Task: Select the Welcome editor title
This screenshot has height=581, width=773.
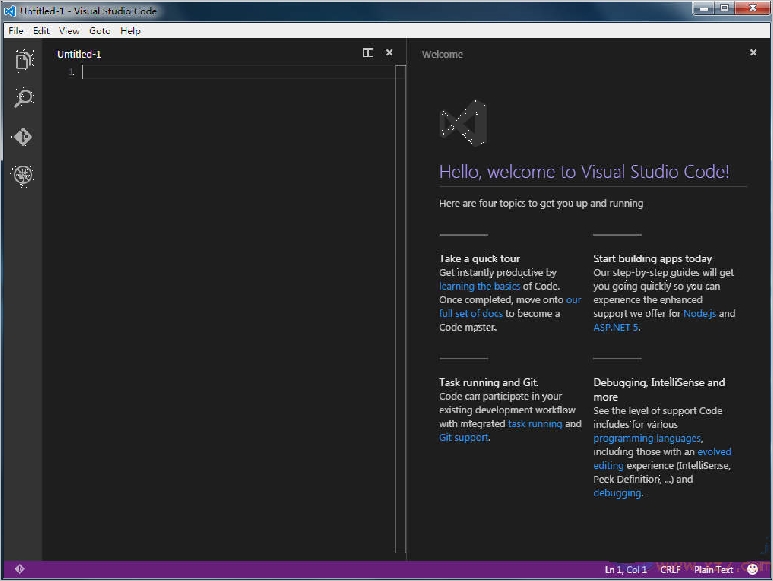Action: pyautogui.click(x=442, y=54)
